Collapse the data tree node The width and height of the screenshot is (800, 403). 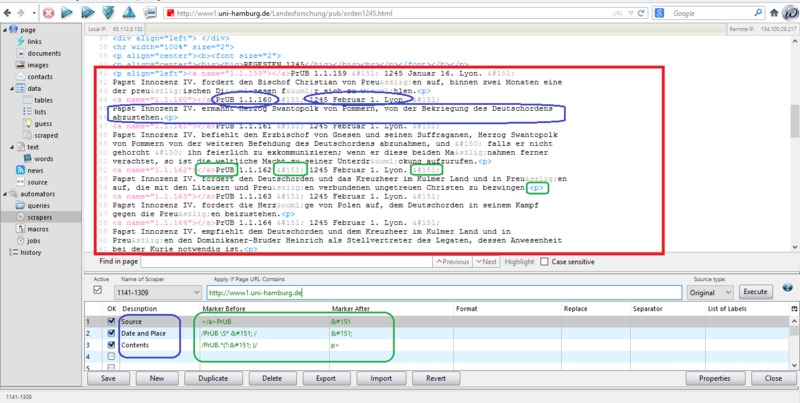pos(12,88)
